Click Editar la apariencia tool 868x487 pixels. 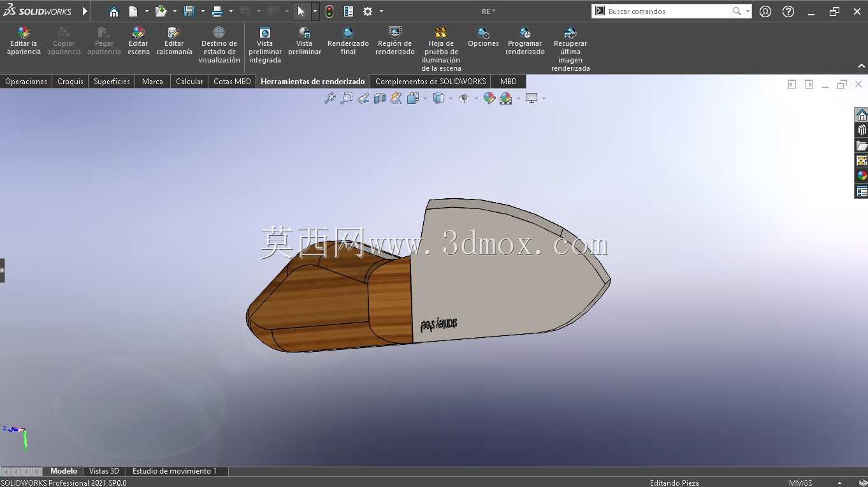tap(24, 41)
